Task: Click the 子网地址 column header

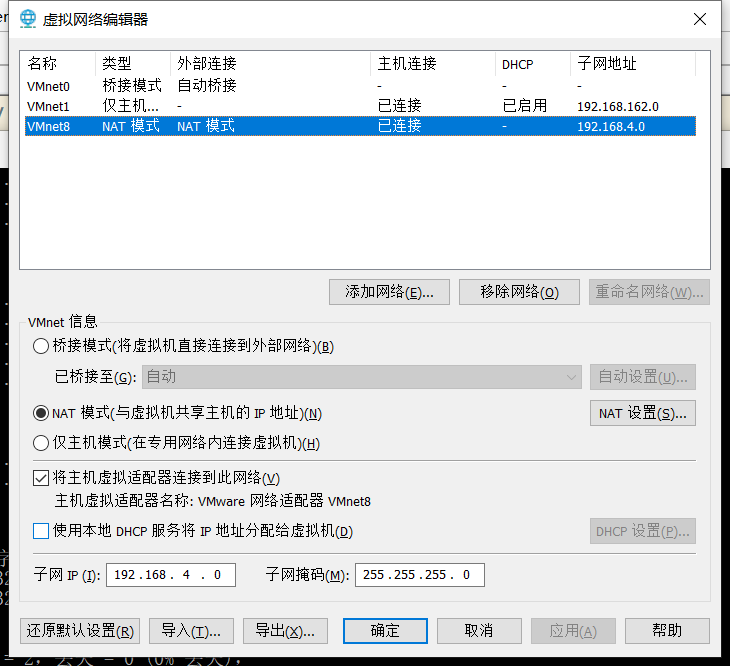Action: (x=633, y=63)
